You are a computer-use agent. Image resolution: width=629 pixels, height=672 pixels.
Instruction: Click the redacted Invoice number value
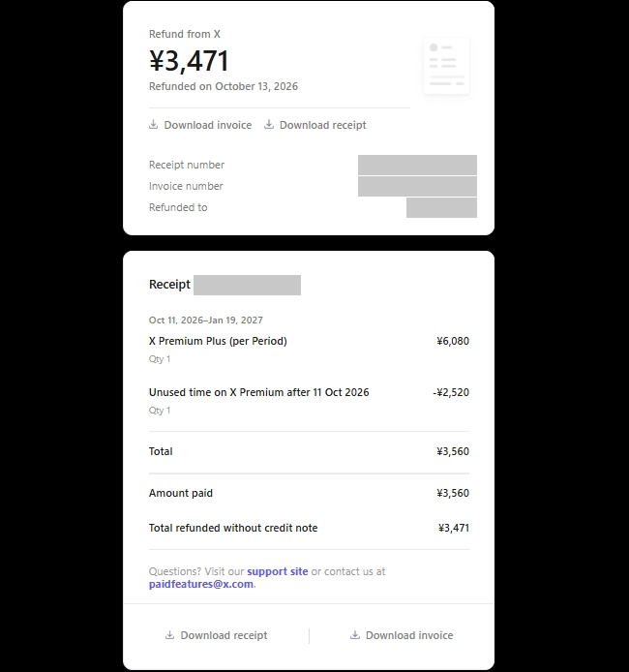click(x=417, y=187)
